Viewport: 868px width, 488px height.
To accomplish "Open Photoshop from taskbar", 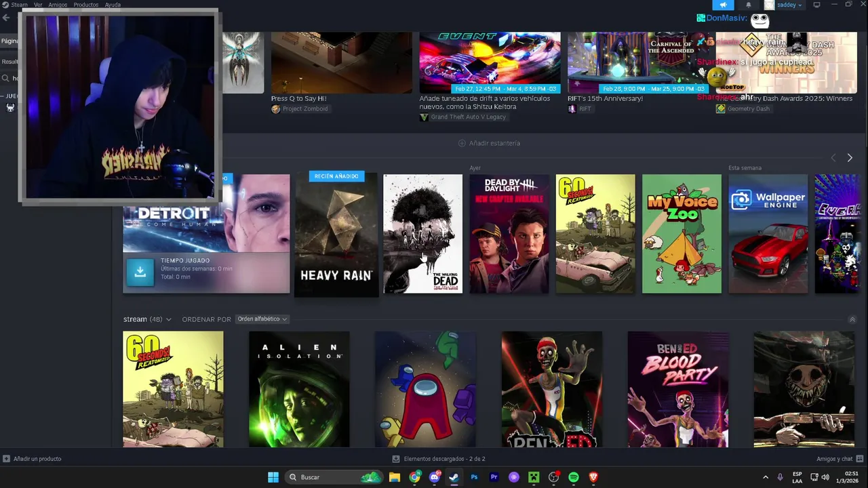I will point(474,477).
